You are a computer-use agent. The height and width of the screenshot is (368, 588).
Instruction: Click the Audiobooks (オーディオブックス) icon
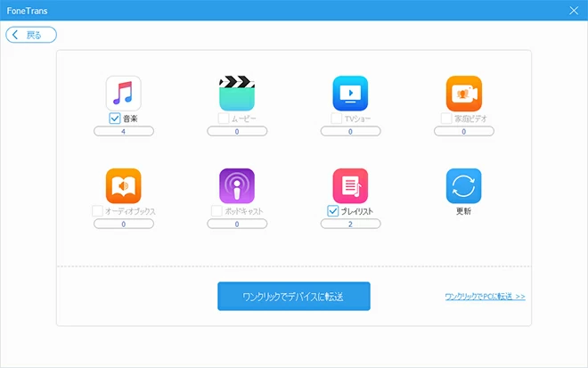[x=124, y=185]
